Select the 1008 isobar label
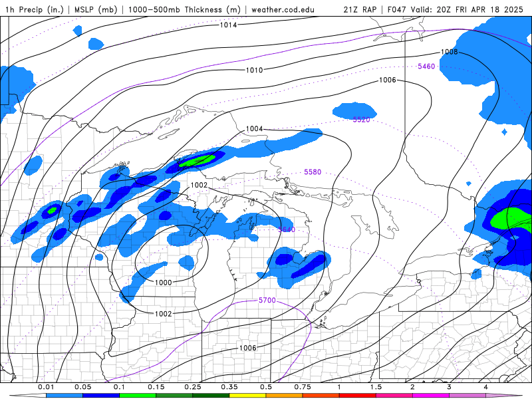The width and height of the screenshot is (532, 399). (x=450, y=52)
